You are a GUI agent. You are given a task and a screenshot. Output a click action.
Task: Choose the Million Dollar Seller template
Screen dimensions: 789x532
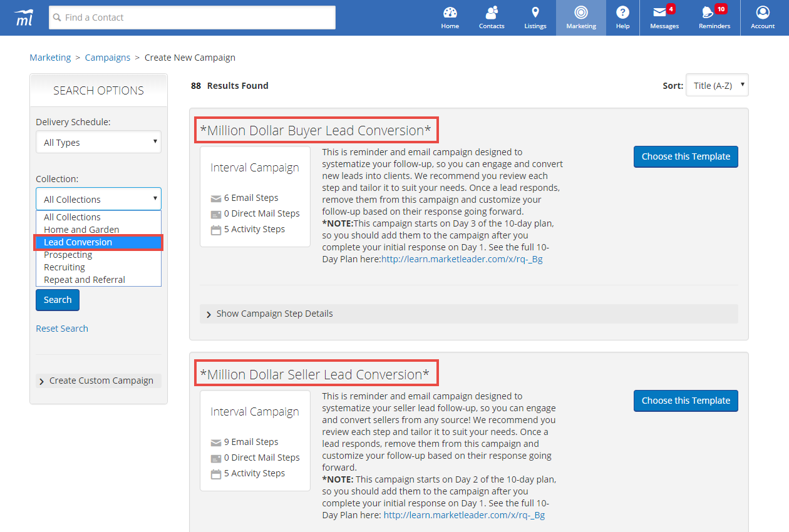(x=686, y=401)
